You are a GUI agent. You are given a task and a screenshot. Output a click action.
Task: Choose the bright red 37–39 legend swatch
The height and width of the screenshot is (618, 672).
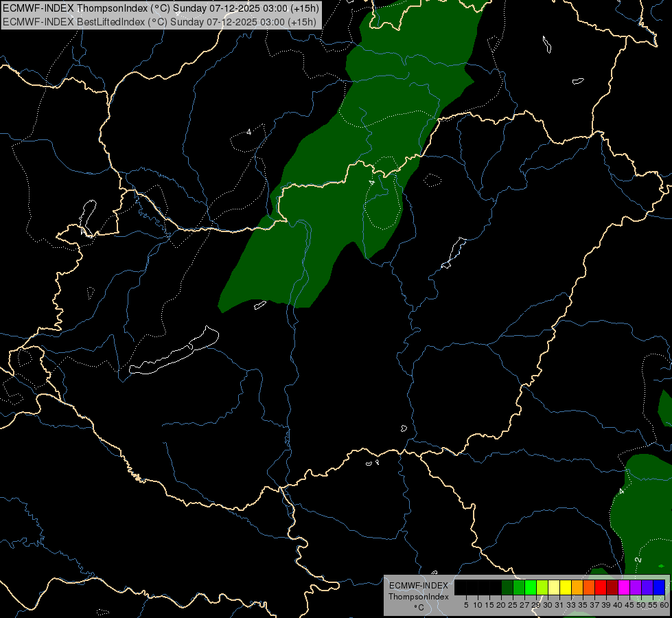(601, 587)
